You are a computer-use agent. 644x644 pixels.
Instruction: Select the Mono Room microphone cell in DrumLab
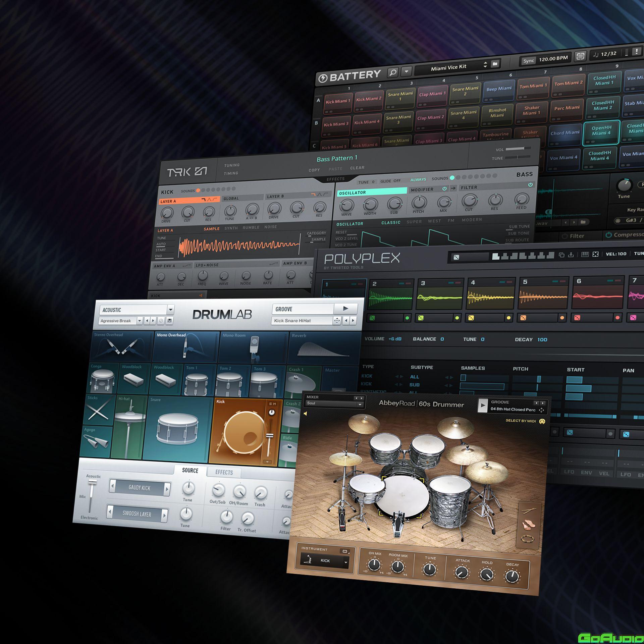tap(253, 348)
